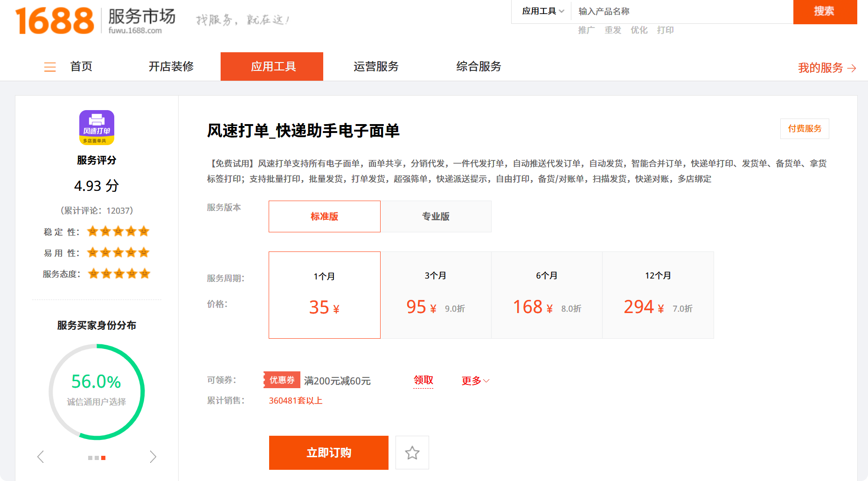Click arrow icon next to 我的服务

pyautogui.click(x=852, y=68)
